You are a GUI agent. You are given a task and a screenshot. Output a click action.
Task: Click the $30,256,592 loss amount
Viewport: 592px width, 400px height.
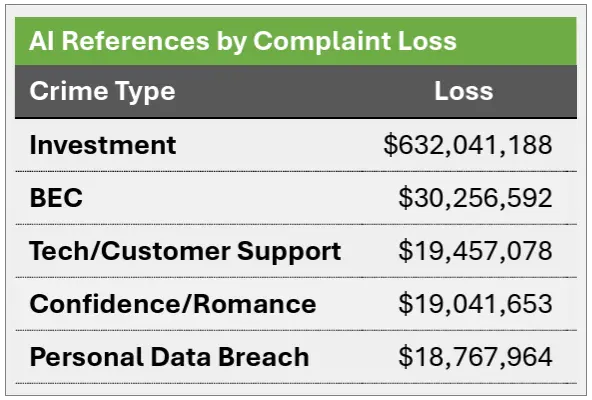[x=475, y=198]
